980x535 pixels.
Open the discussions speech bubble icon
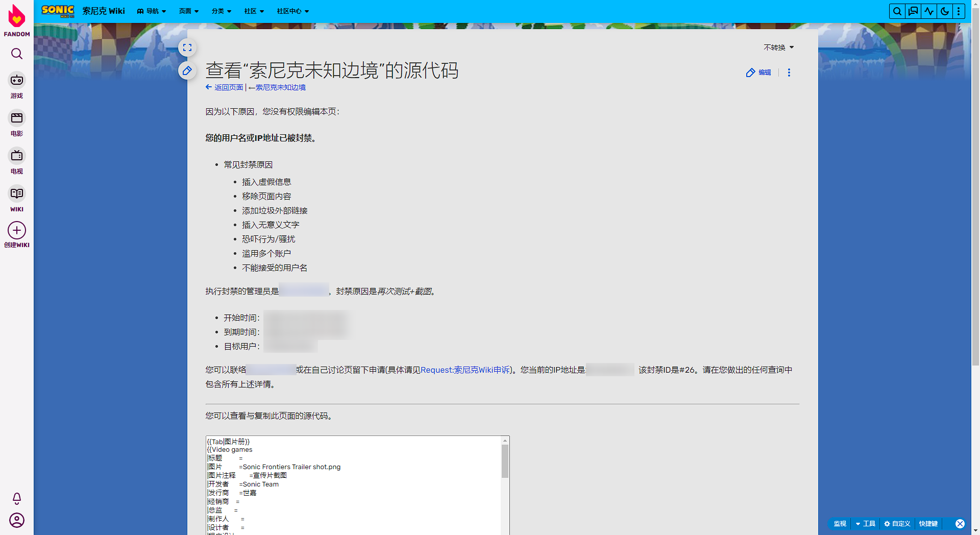913,11
